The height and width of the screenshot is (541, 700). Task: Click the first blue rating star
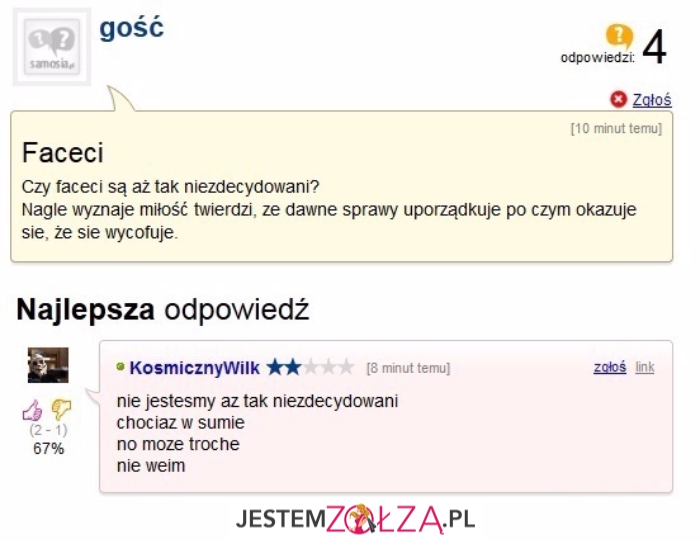click(274, 367)
